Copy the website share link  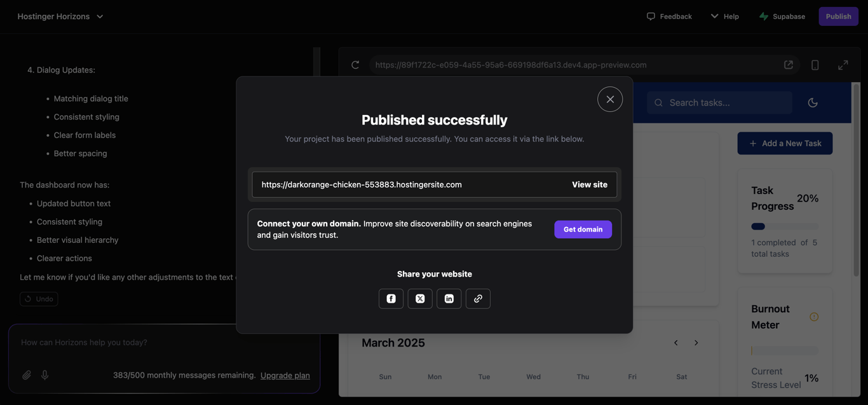coord(478,298)
